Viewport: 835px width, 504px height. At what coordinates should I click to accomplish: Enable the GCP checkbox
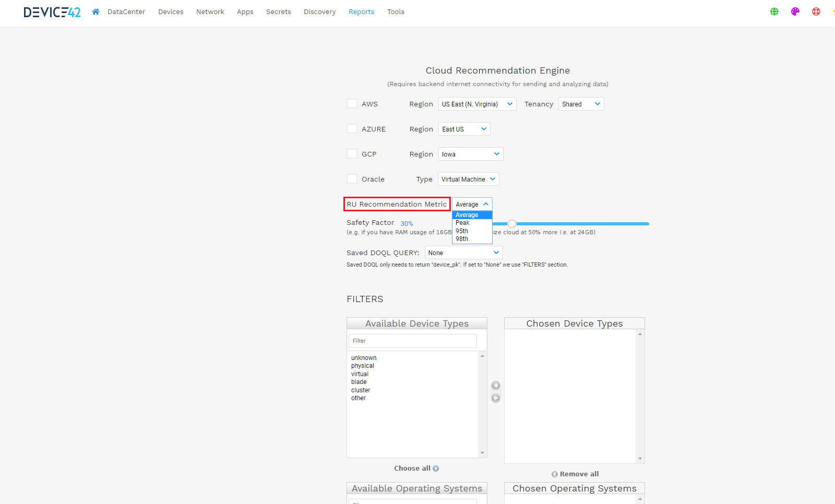pos(352,154)
